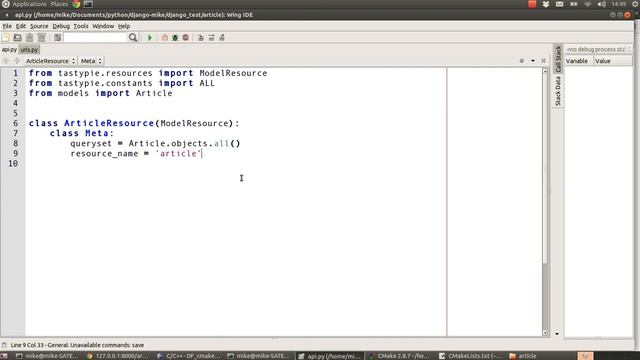This screenshot has width=640, height=360.
Task: Open the Tools menu
Action: [81, 26]
